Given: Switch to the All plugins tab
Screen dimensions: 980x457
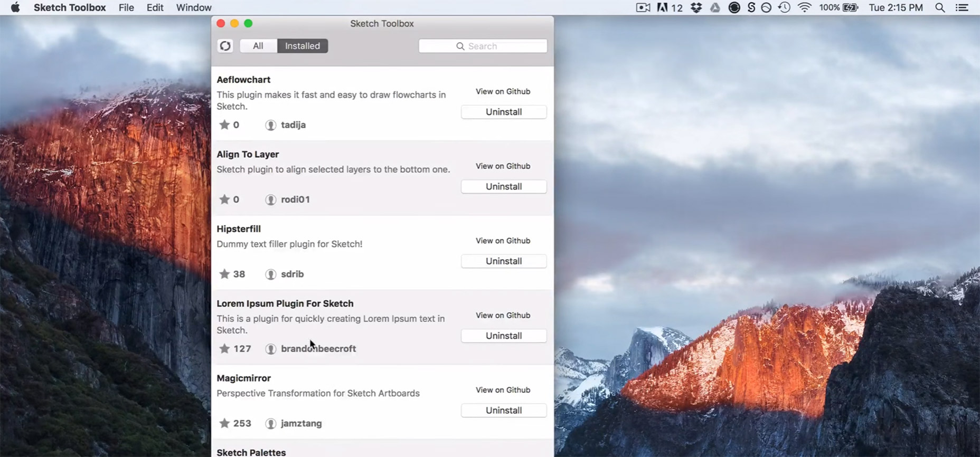Looking at the screenshot, I should 258,46.
